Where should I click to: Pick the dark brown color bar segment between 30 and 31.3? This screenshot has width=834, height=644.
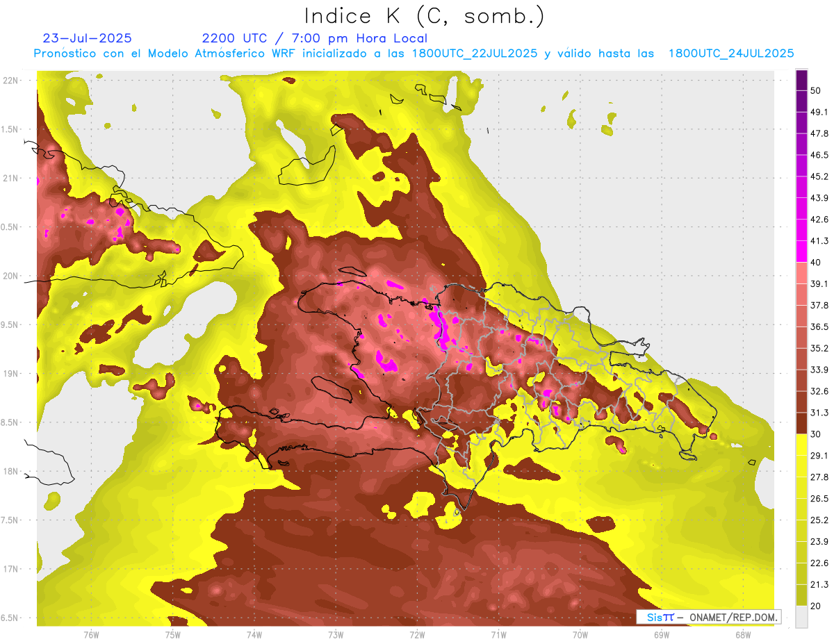[801, 423]
